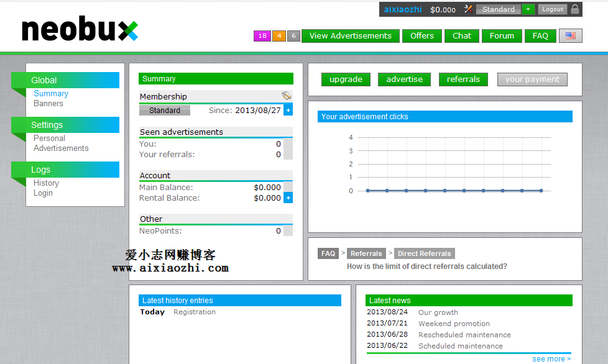Image resolution: width=608 pixels, height=364 pixels.
Task: Click Standard membership label in top bar
Action: tap(498, 9)
